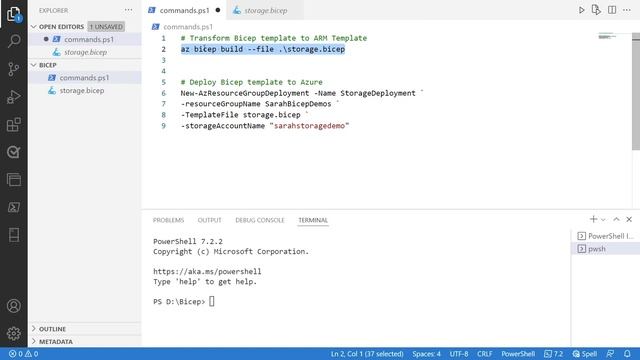Run the script with the play icon
Viewport: 640px width, 360px height.
pyautogui.click(x=582, y=10)
